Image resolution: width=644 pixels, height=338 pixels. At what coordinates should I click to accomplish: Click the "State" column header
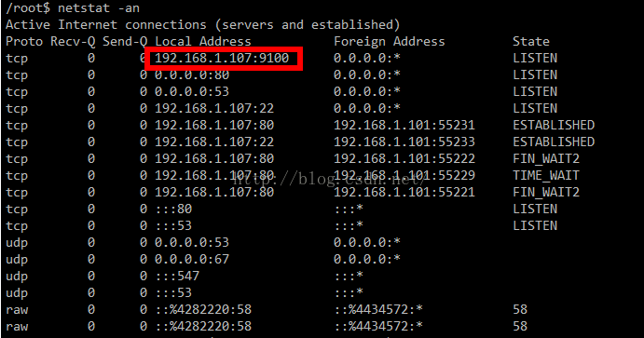tap(531, 42)
